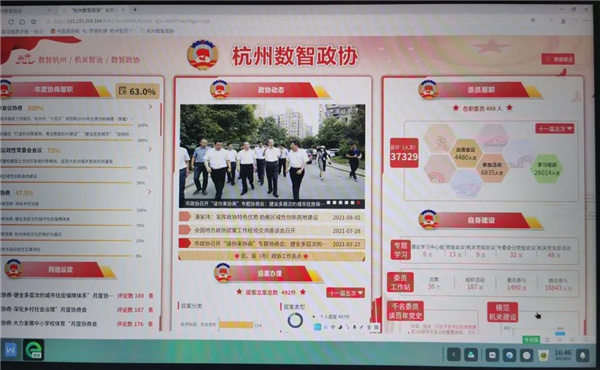Open the browser download icon
600x370 pixels.
tap(563, 21)
